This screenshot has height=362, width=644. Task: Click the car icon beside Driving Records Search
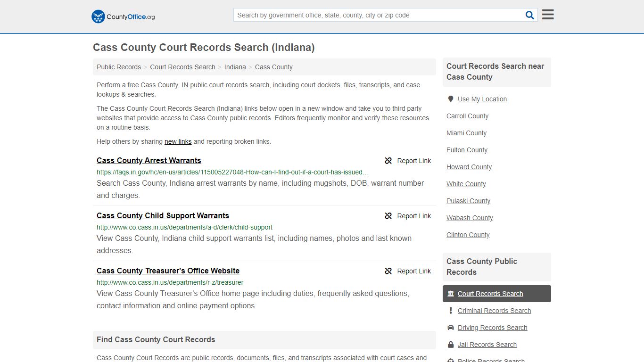tap(451, 328)
